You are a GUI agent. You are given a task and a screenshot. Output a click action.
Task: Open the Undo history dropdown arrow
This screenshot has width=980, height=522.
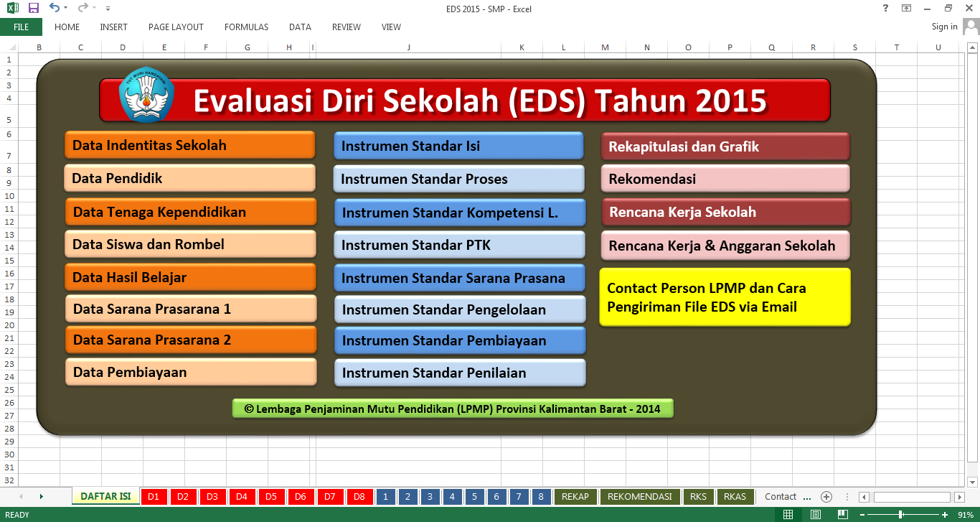point(65,9)
